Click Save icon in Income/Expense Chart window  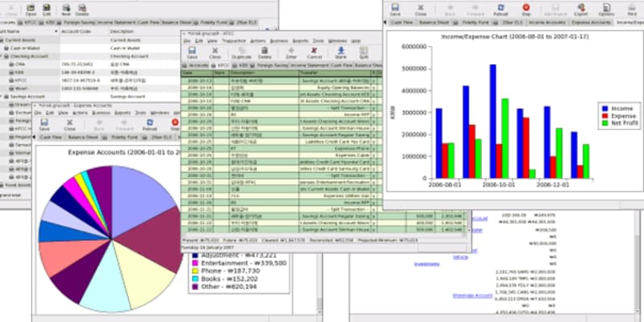tap(395, 10)
